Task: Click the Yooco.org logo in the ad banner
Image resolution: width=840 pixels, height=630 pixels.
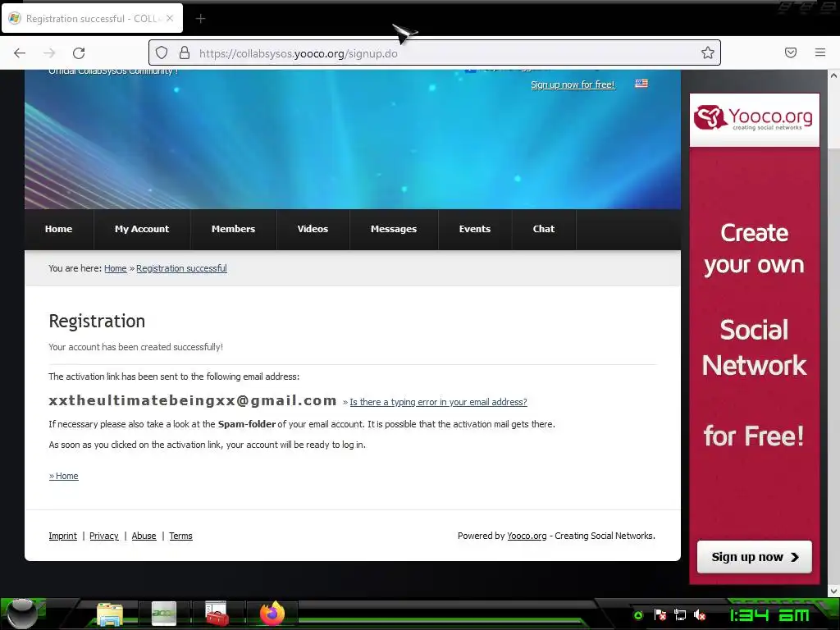Action: pos(755,119)
